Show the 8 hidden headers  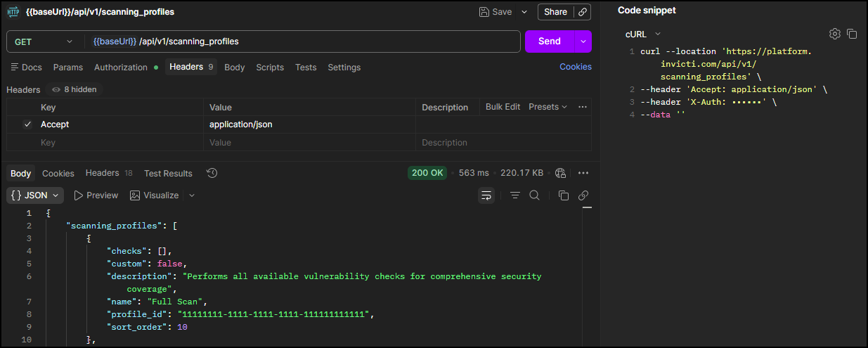(x=75, y=90)
